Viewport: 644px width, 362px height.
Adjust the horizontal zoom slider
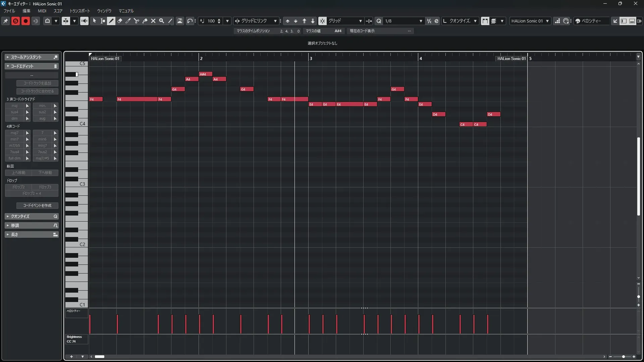(623, 357)
